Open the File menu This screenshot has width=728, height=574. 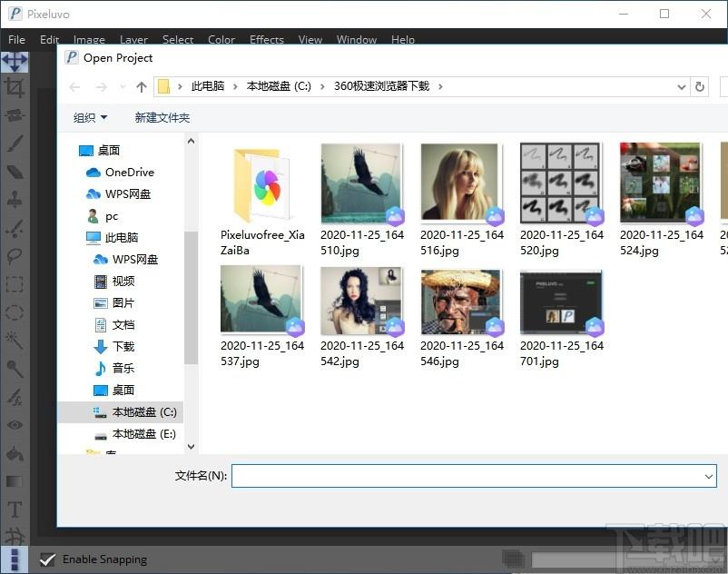[x=16, y=40]
